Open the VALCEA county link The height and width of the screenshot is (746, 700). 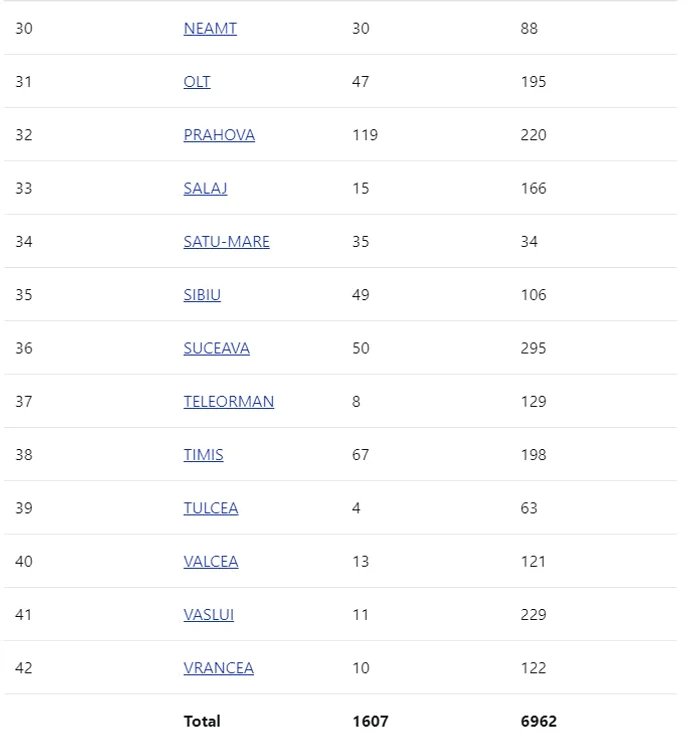[211, 561]
